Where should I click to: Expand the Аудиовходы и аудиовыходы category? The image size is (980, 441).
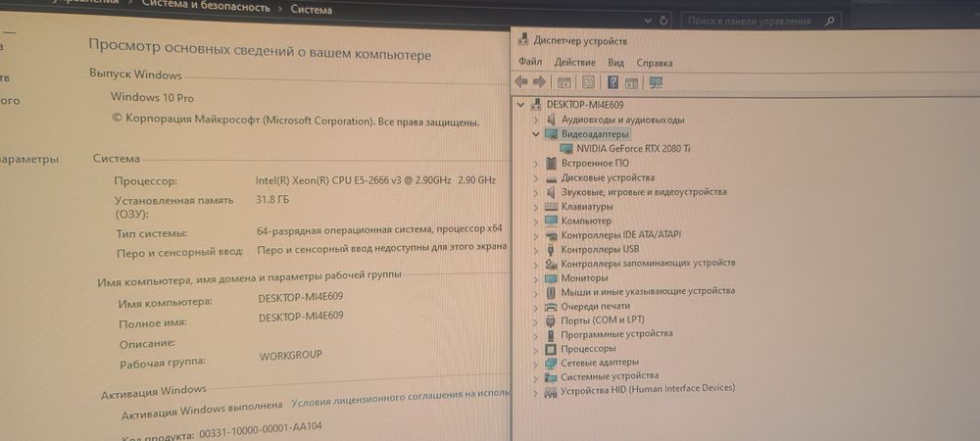click(x=536, y=120)
